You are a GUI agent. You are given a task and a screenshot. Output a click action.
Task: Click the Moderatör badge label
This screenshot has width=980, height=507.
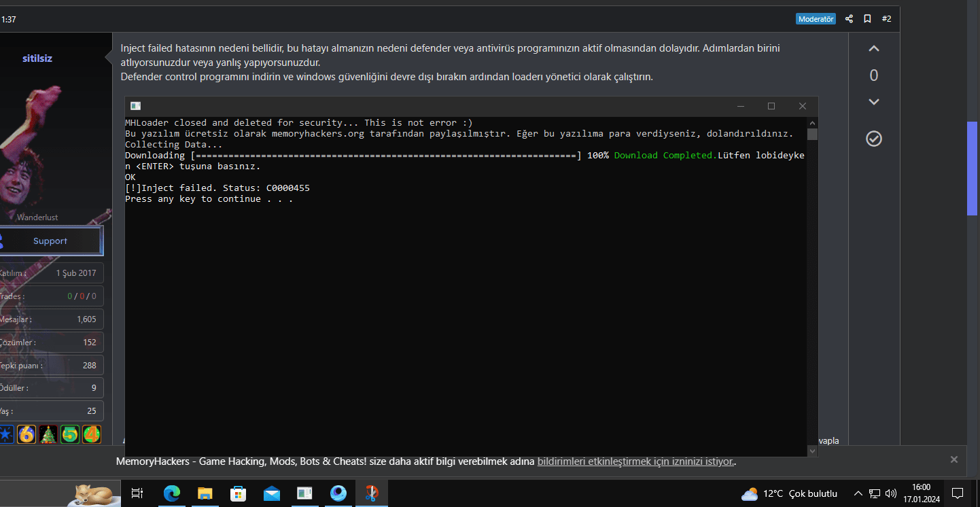click(x=816, y=19)
